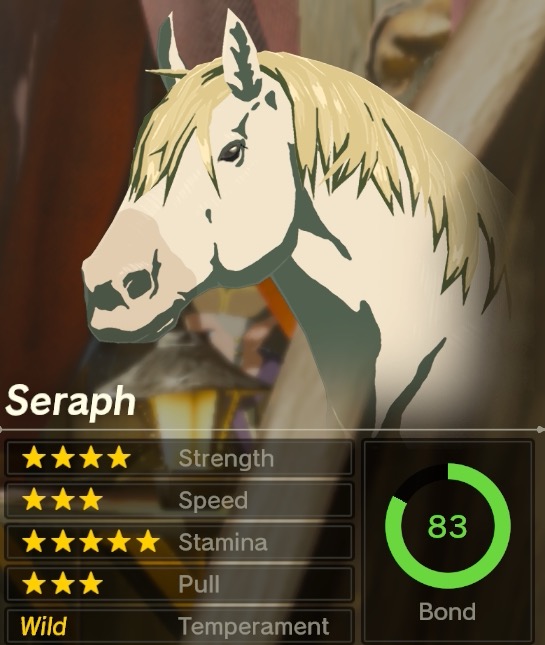Select the Pull stat label
This screenshot has width=545, height=645.
tap(199, 583)
